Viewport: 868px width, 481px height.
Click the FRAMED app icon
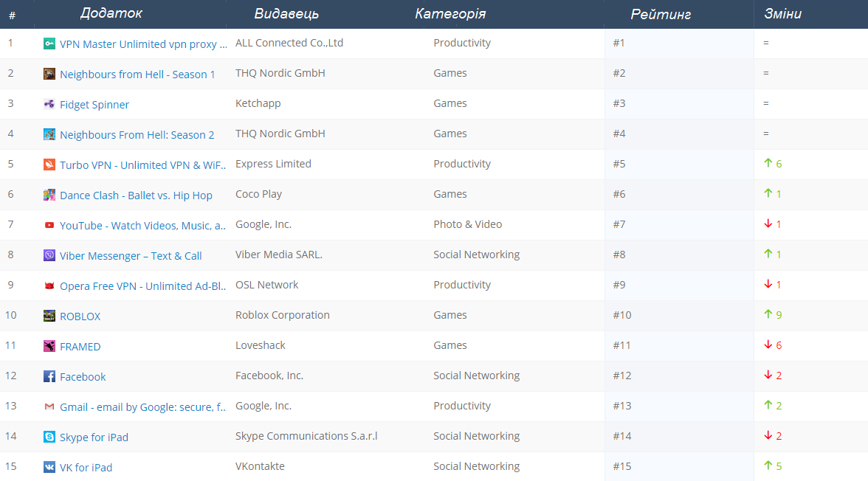pos(49,346)
